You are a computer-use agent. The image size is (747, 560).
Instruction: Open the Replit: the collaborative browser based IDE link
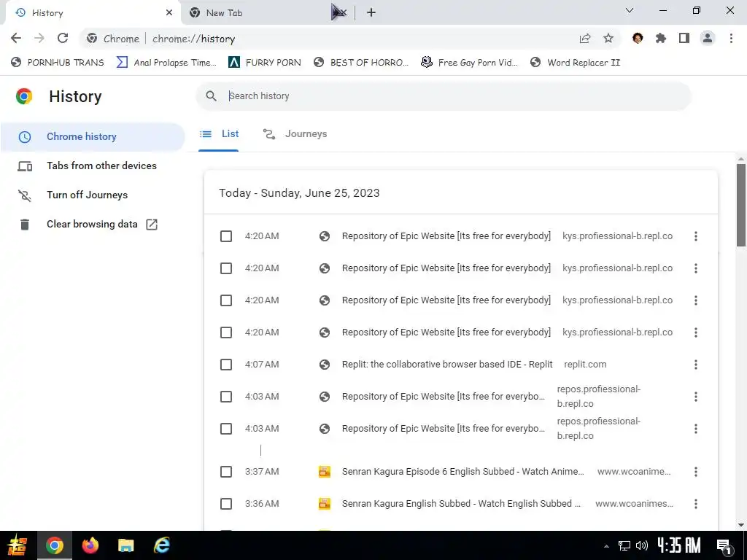click(447, 365)
